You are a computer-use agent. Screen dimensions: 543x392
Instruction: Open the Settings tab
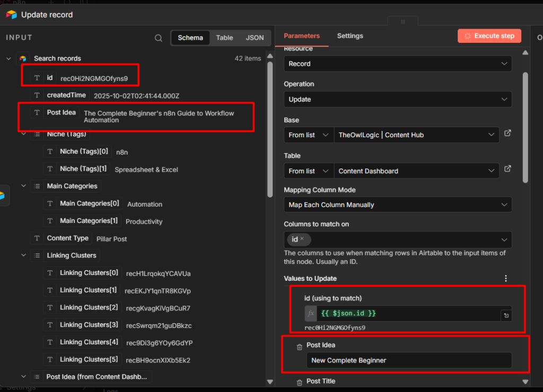tap(350, 36)
